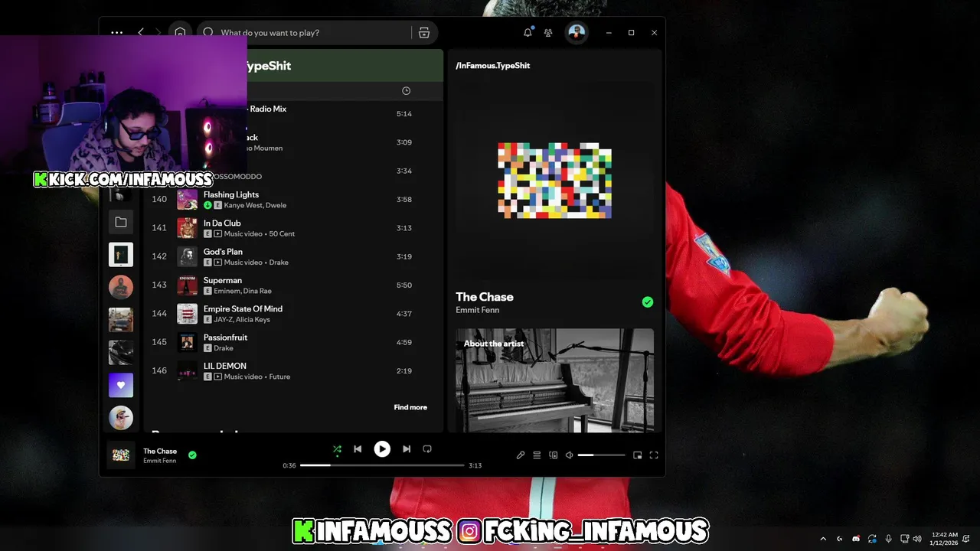This screenshot has height=551, width=980.
Task: Open the folder icon in the library sidebar
Action: [x=121, y=222]
